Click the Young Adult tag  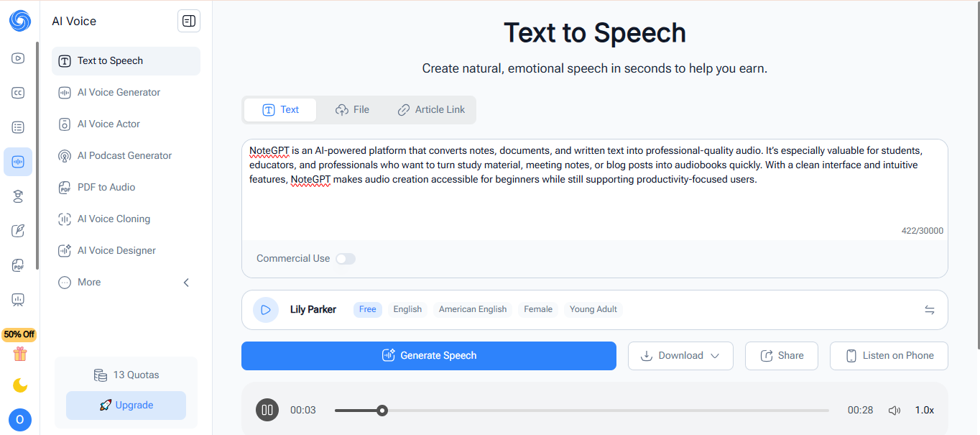(593, 309)
